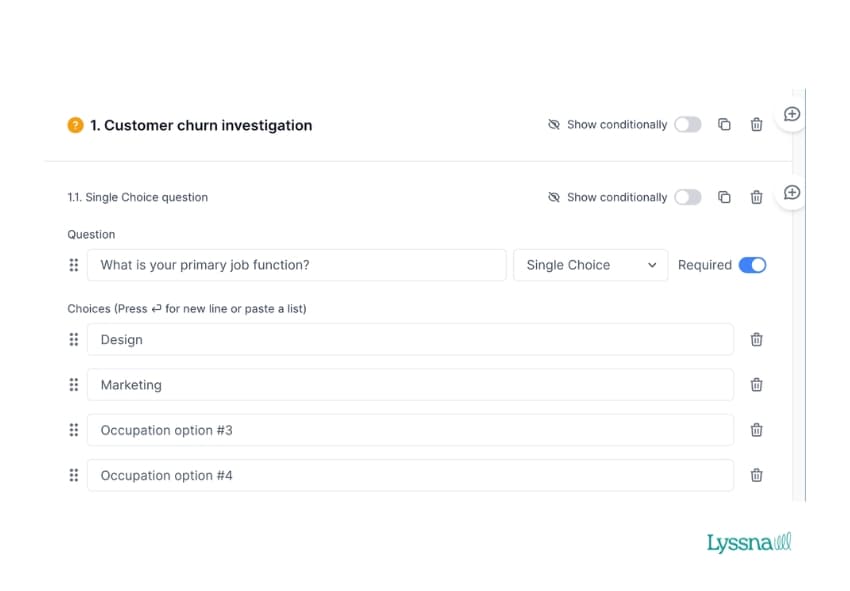Viewport: 850px width, 591px height.
Task: Click the add icon below the question block
Action: pos(791,194)
